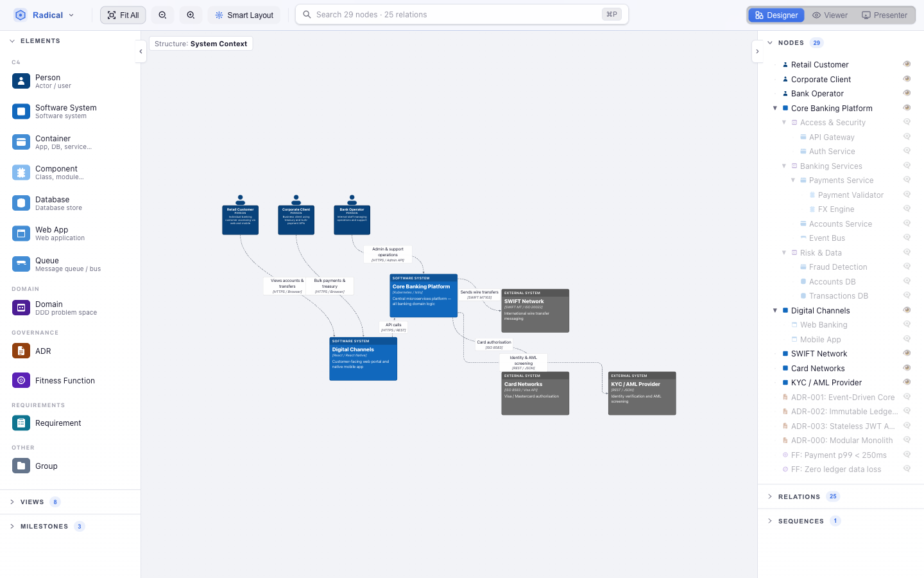The height and width of the screenshot is (578, 924).
Task: Choose the ADR element icon
Action: click(x=21, y=351)
